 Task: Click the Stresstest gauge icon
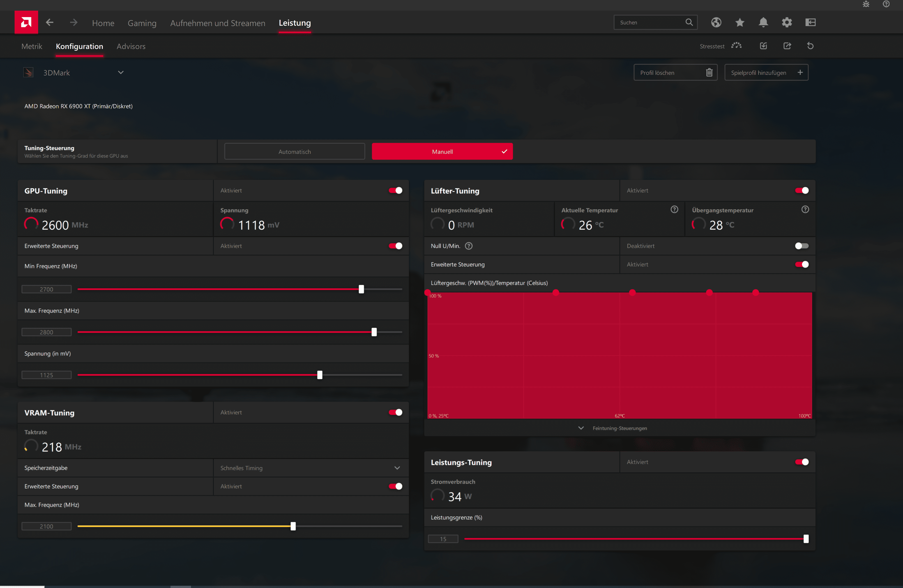[736, 46]
